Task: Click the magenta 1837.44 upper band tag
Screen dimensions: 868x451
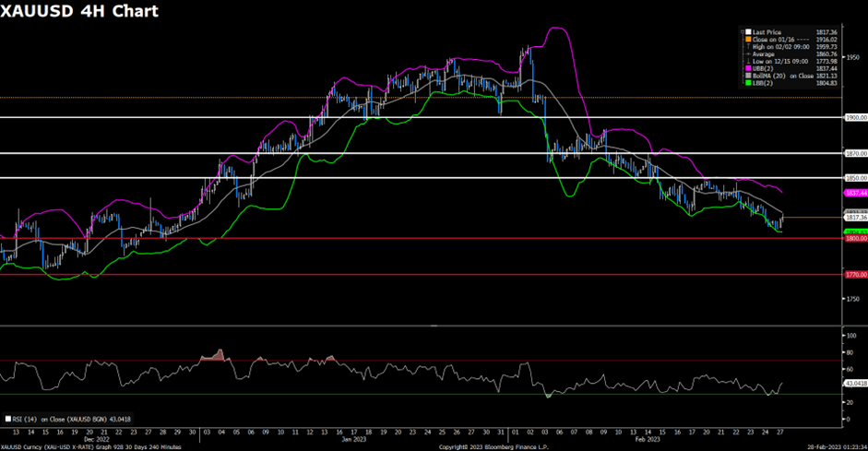Action: [856, 193]
